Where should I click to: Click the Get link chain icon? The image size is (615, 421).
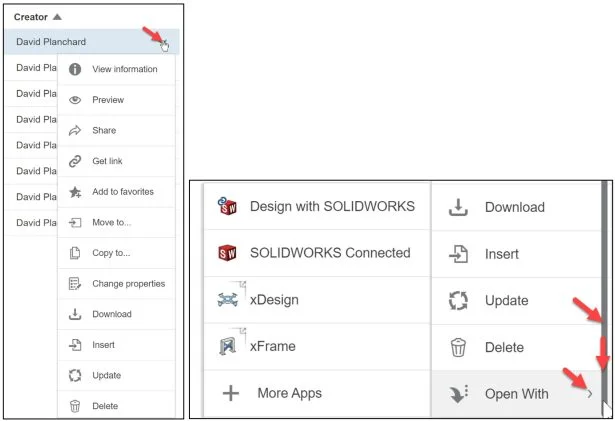(x=74, y=161)
